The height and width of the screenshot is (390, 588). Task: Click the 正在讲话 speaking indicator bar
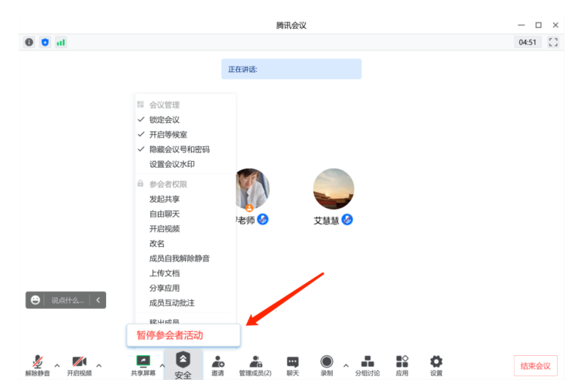(x=292, y=69)
